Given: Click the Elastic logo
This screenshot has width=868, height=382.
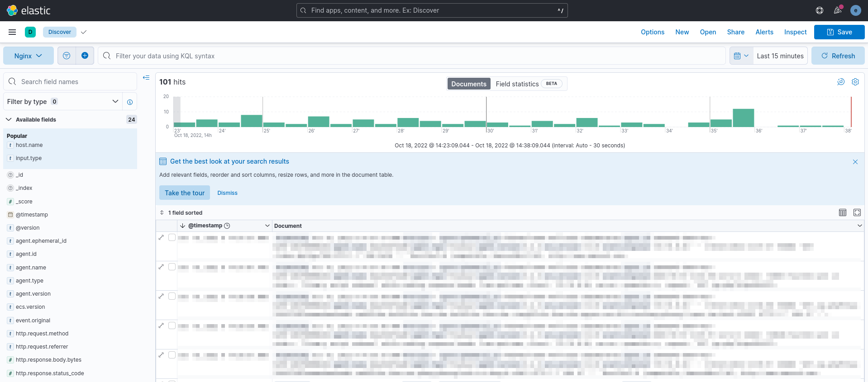Looking at the screenshot, I should 29,10.
